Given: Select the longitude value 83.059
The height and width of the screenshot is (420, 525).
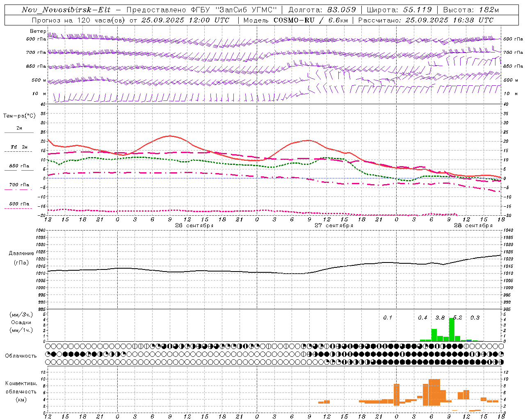Looking at the screenshot, I should coord(342,10).
